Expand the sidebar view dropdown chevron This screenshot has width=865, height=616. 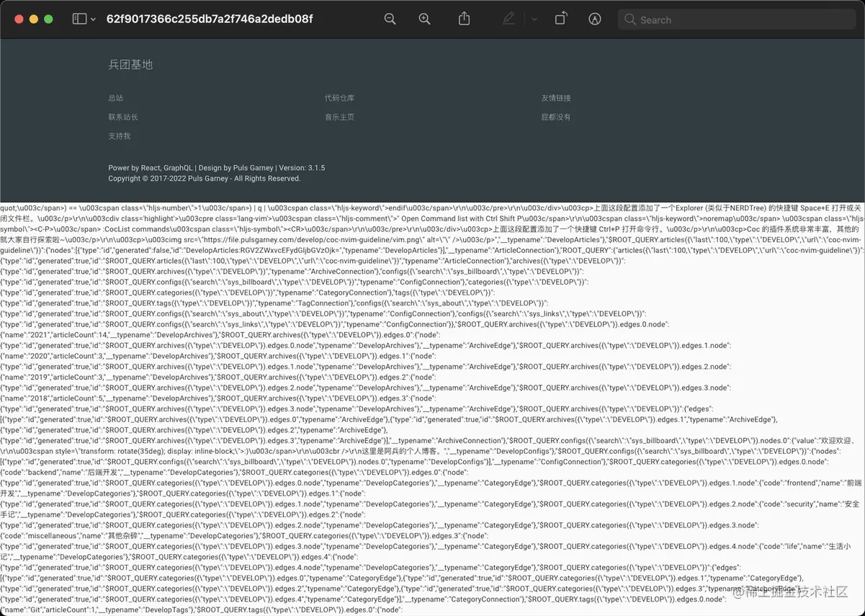click(94, 19)
